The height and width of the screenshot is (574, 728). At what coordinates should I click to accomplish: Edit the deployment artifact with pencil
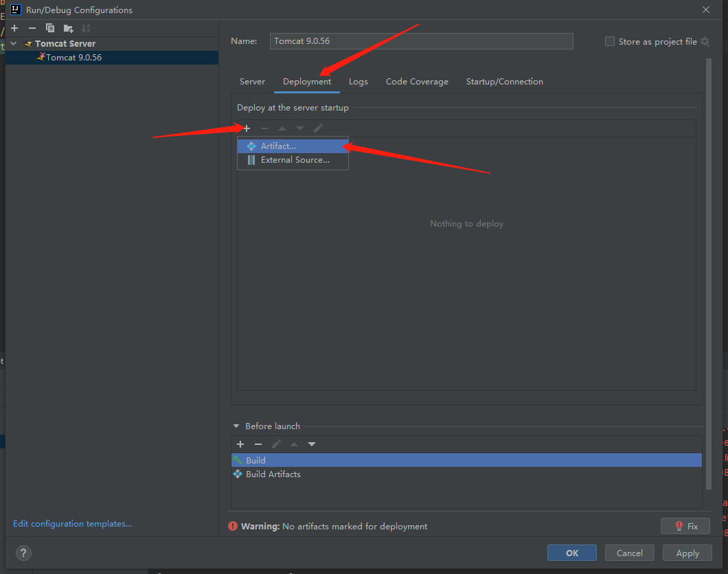(318, 128)
